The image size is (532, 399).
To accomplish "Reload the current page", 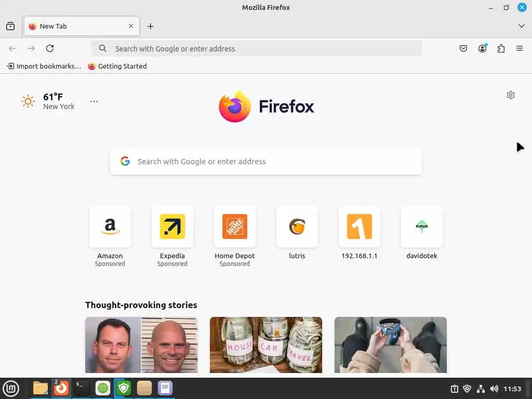I will click(x=50, y=48).
